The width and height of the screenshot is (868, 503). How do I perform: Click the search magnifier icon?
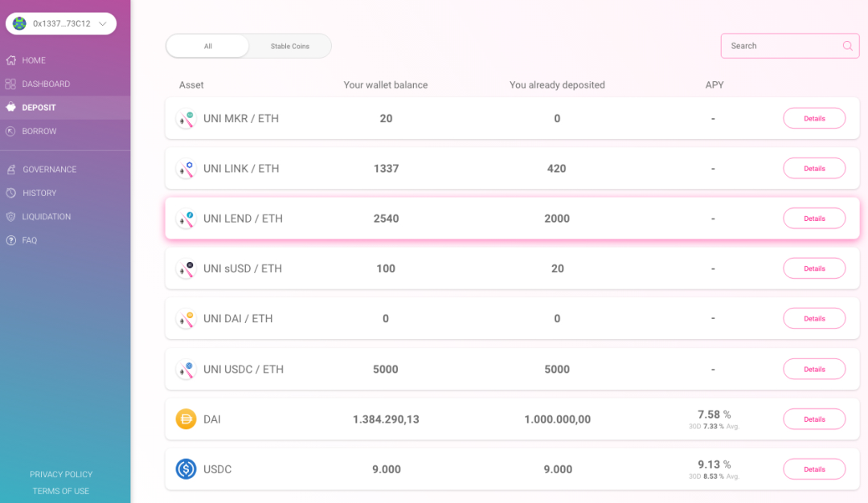[847, 46]
